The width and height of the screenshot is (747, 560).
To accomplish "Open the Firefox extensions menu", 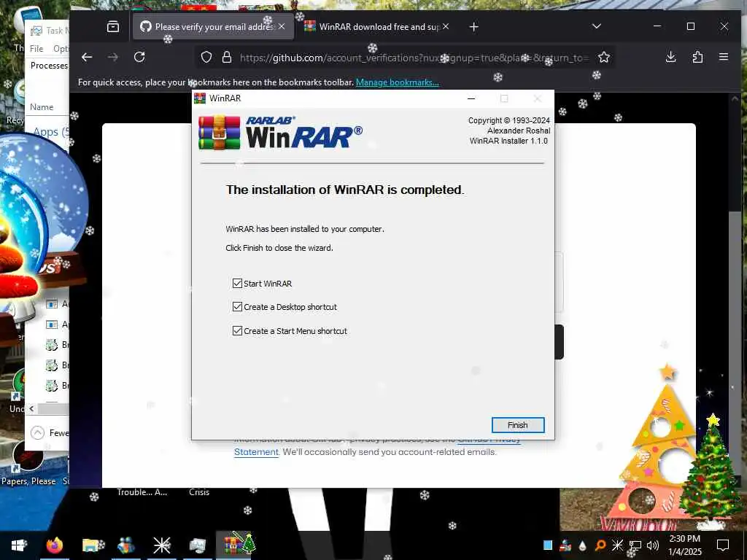I will (697, 57).
